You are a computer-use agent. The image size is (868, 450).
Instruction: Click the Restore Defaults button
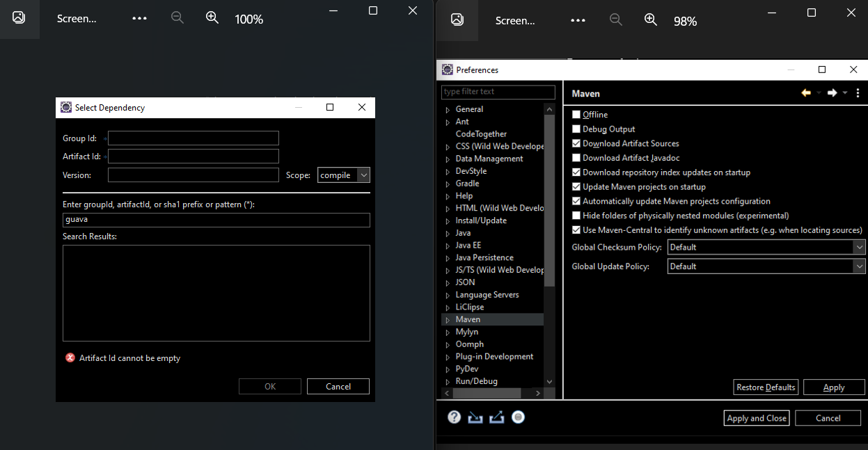(766, 387)
